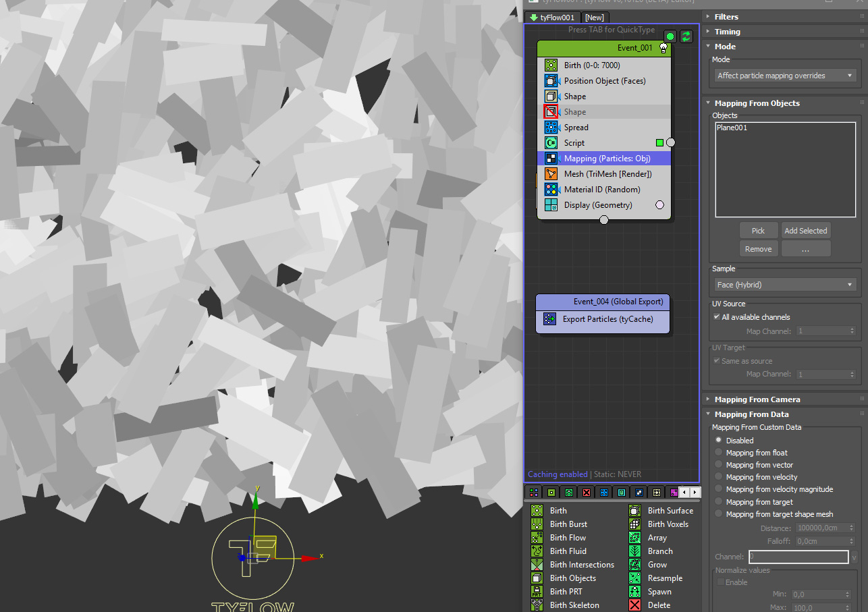The width and height of the screenshot is (868, 612).
Task: Select the Mesh (TriMesh [Render]) operator
Action: 604,174
